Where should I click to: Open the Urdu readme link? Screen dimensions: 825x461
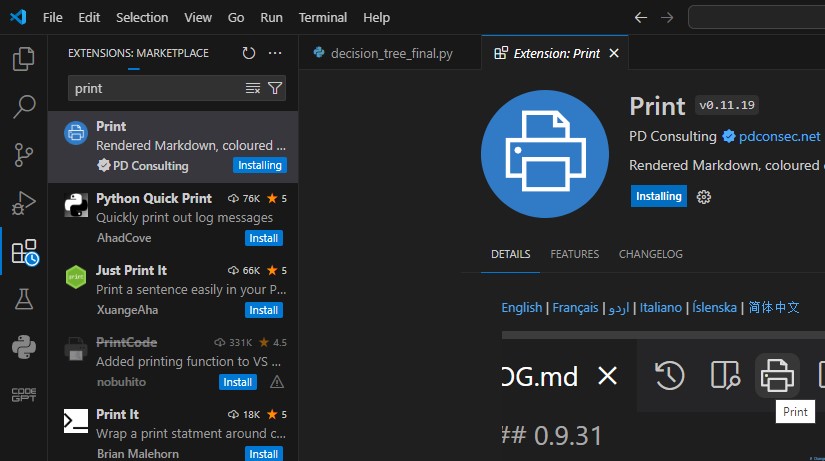(x=619, y=307)
